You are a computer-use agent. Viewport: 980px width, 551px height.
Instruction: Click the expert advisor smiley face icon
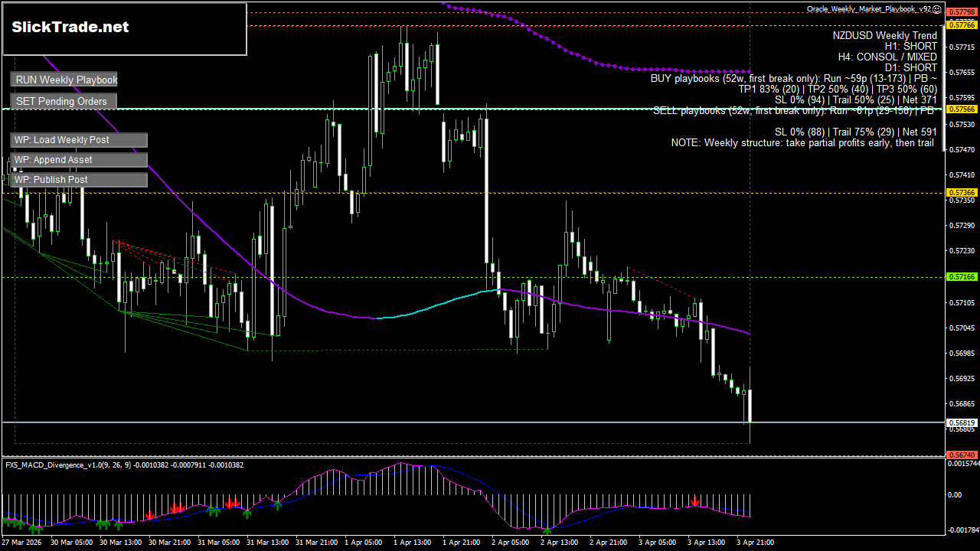937,9
